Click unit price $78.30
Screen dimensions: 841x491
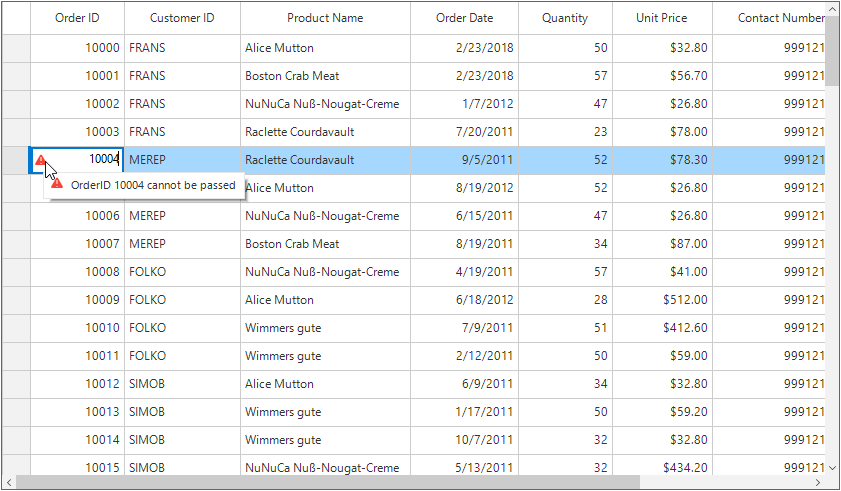pyautogui.click(x=688, y=160)
